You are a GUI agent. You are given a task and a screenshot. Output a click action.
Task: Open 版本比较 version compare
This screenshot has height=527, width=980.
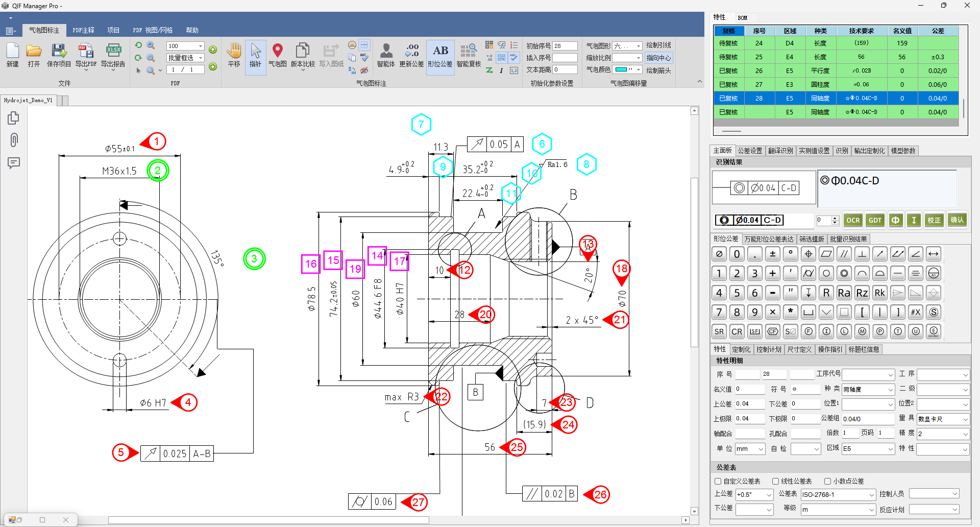click(x=303, y=55)
